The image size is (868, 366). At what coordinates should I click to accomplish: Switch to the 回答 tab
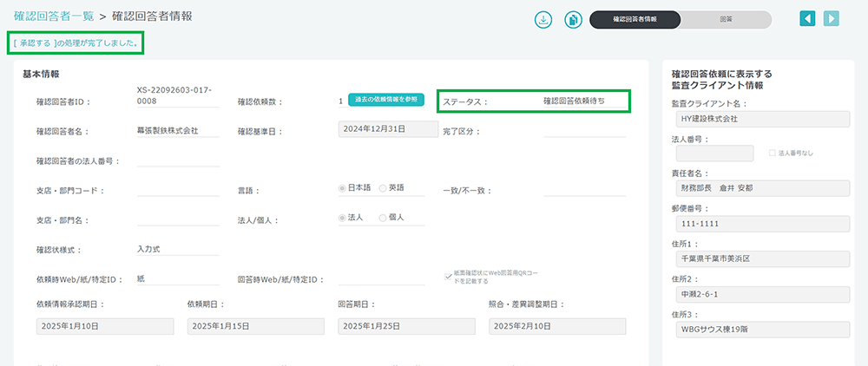(x=726, y=19)
